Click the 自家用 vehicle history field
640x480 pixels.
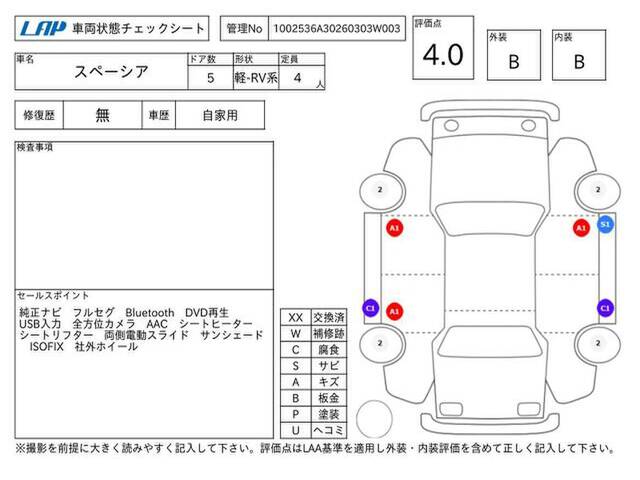[x=219, y=115]
